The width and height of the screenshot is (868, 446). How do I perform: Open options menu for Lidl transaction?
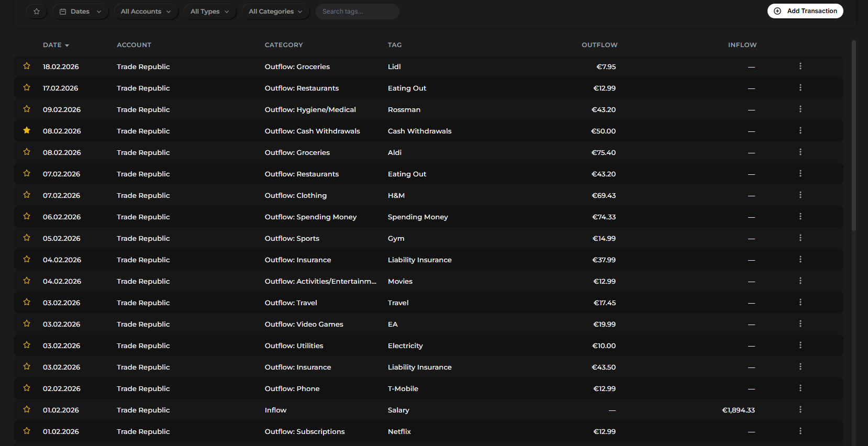click(800, 66)
